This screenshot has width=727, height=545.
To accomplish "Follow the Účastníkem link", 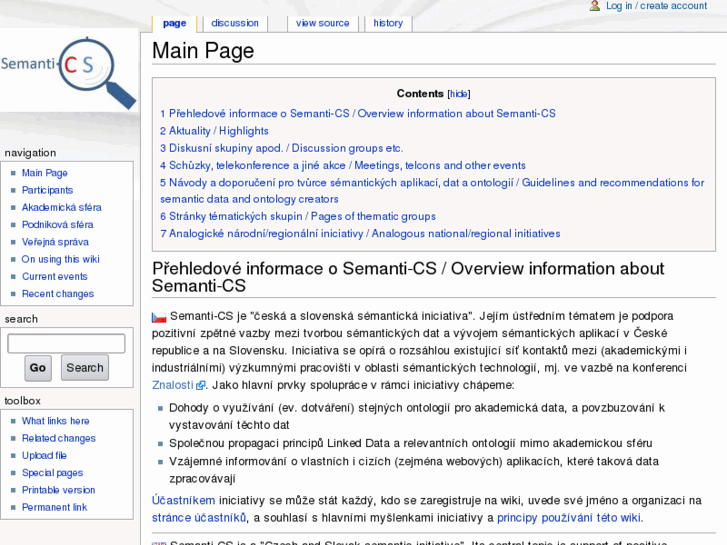I will 184,500.
